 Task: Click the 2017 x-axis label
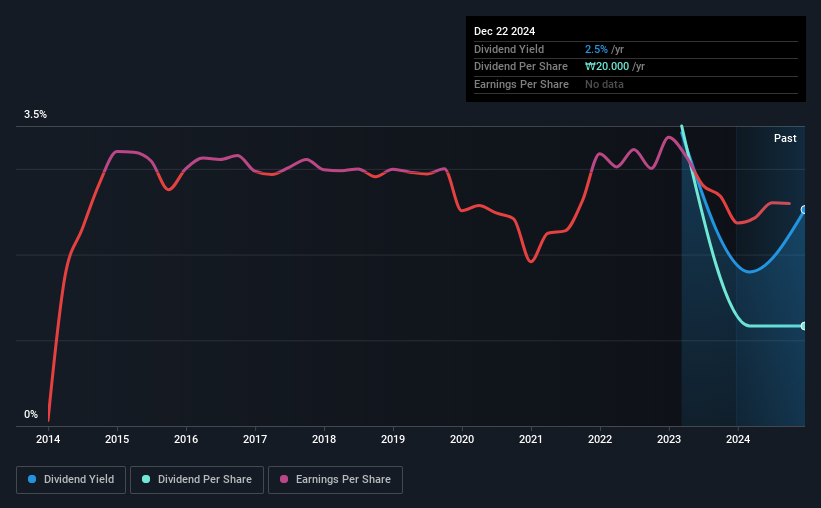255,439
